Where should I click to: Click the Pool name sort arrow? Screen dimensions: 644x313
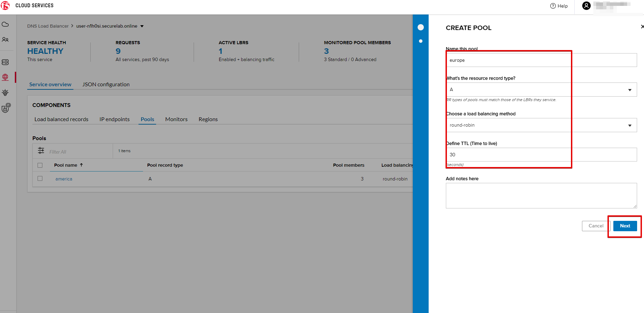[x=81, y=165]
